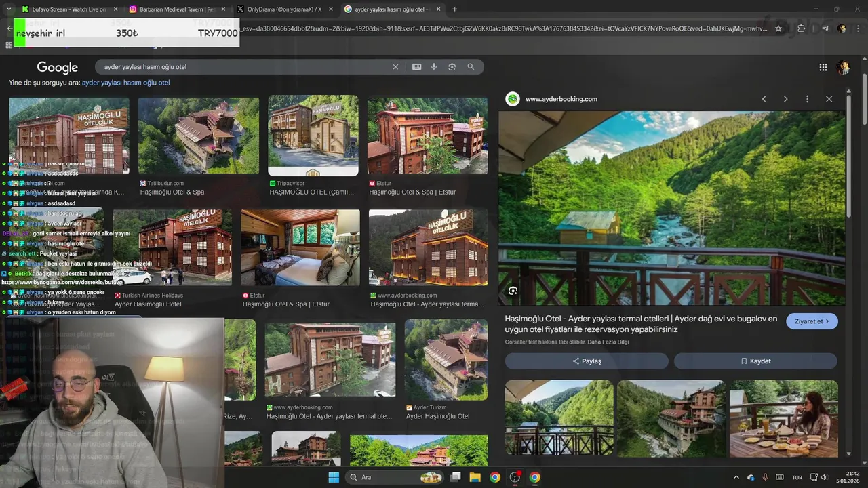Open www.ayderbooking.com source link in panel
This screenshot has height=488, width=868.
click(561, 99)
